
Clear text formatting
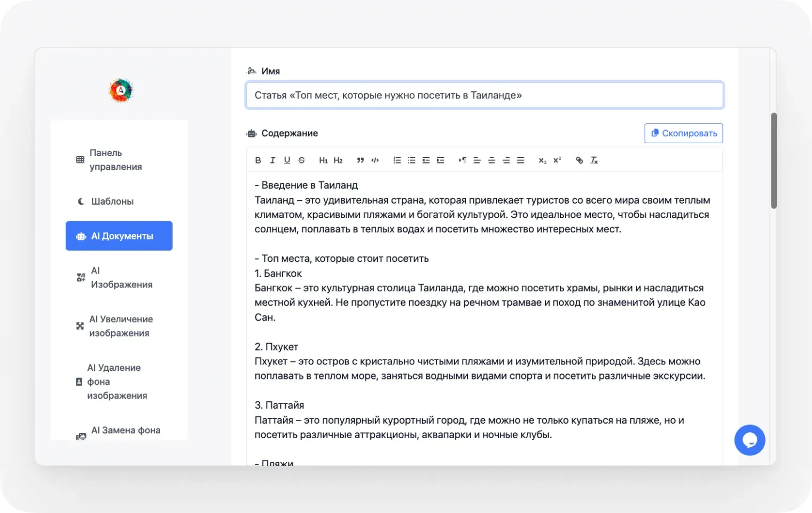click(594, 160)
